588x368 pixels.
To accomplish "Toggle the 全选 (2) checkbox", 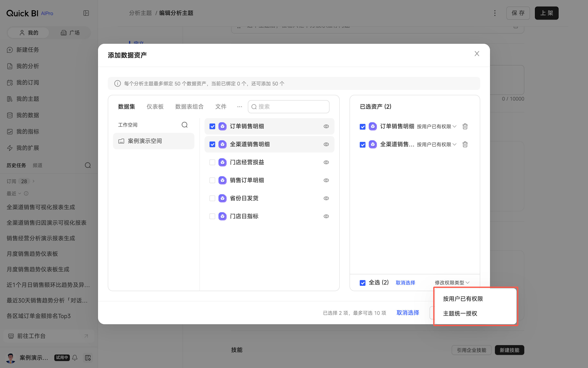I will (x=362, y=283).
